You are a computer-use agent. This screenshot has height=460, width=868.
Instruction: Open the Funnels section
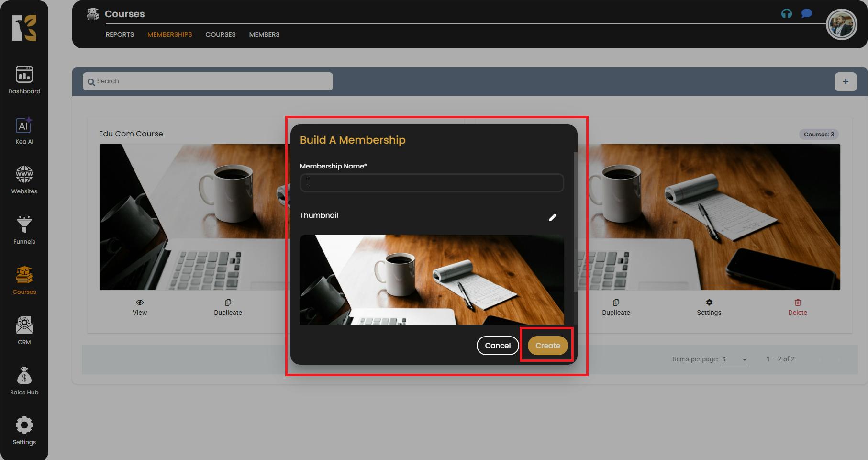point(24,230)
